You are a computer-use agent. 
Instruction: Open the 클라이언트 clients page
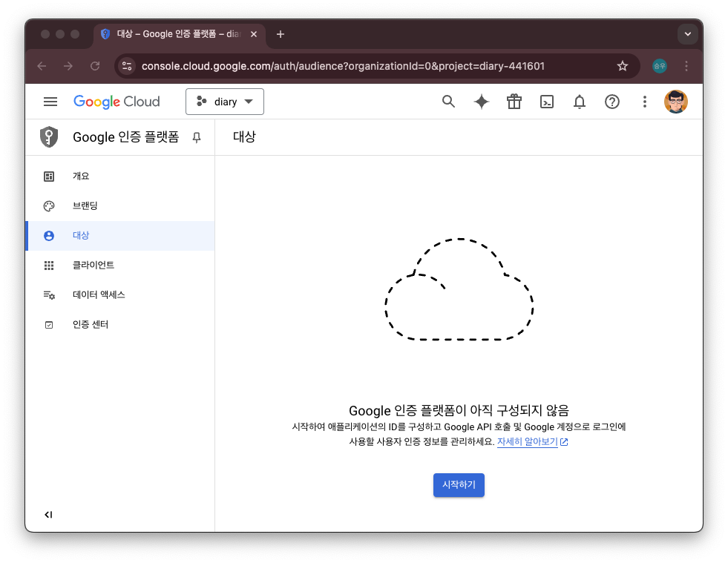(x=120, y=266)
